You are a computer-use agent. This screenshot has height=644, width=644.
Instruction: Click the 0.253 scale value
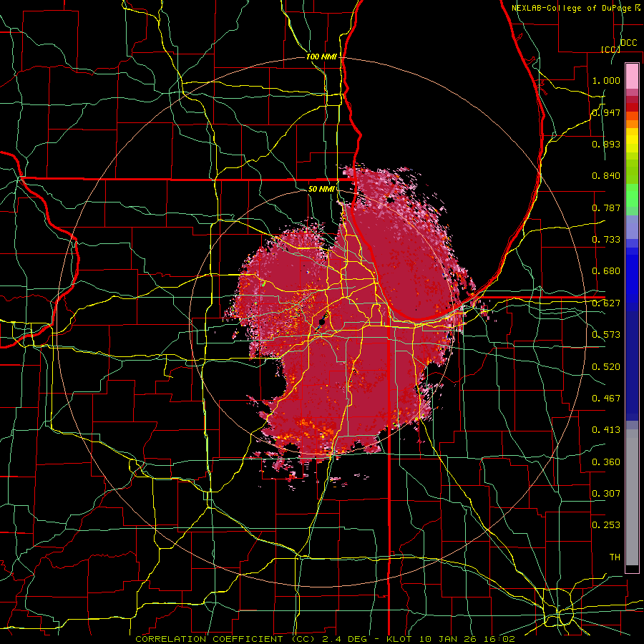pos(606,525)
